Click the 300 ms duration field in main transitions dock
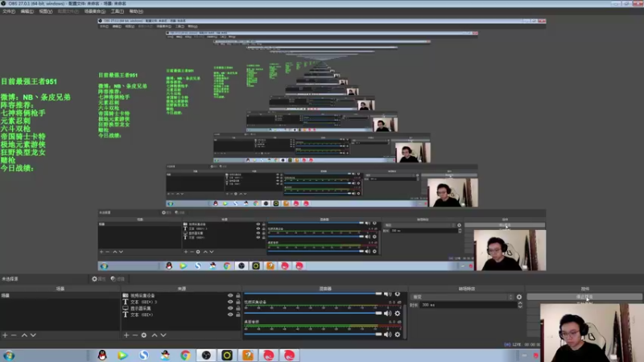 469,305
